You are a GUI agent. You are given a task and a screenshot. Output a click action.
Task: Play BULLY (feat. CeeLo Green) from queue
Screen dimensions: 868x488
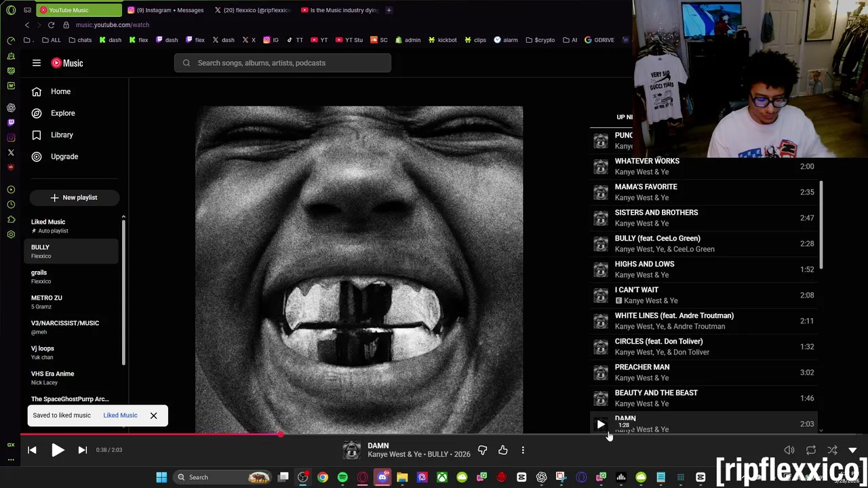[x=703, y=244]
